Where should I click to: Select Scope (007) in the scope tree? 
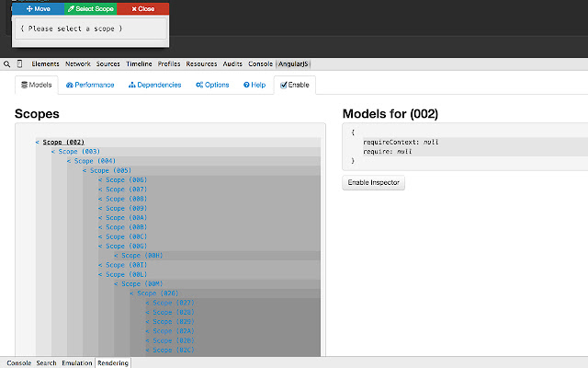coord(127,190)
